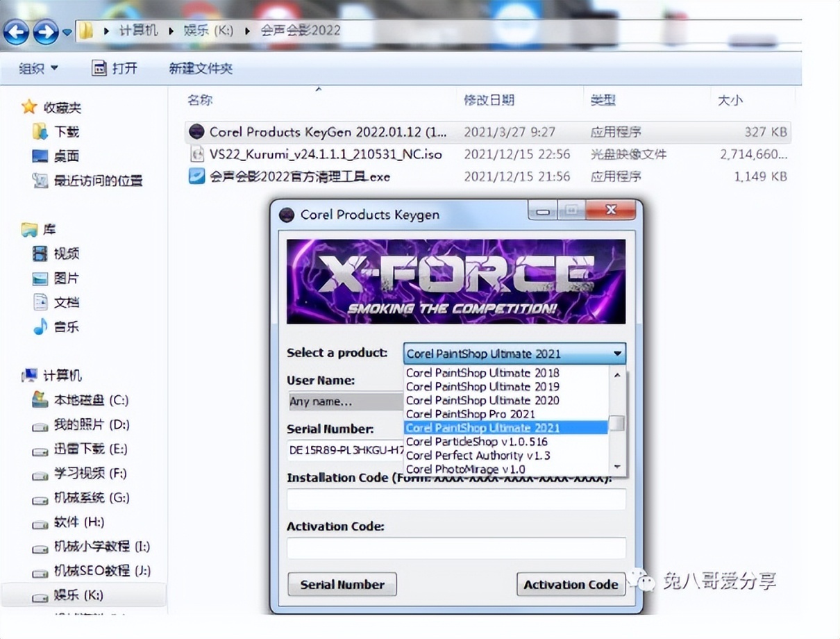
Task: Click the Installation Code input field
Action: point(456,499)
